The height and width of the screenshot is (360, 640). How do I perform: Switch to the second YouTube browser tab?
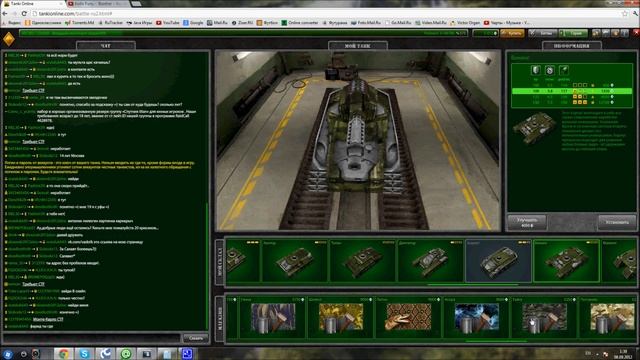98,4
